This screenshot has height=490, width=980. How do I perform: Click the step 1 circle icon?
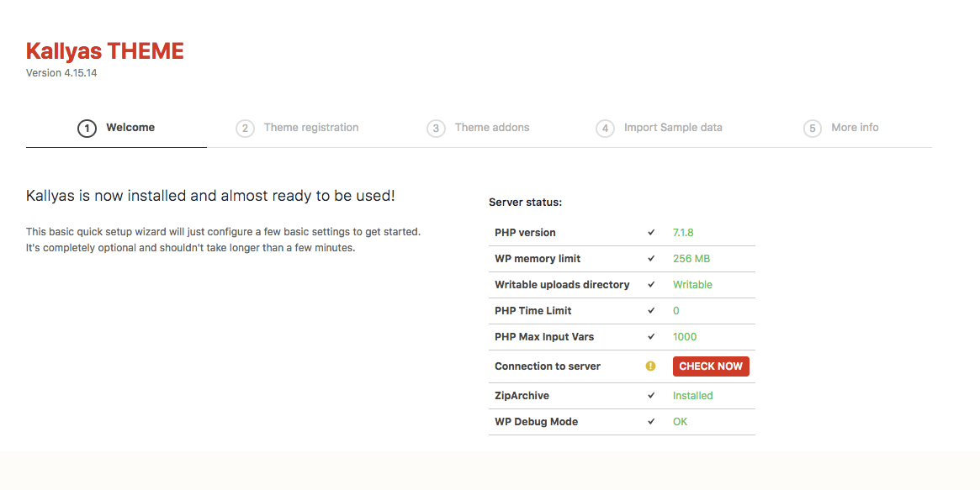coord(87,129)
